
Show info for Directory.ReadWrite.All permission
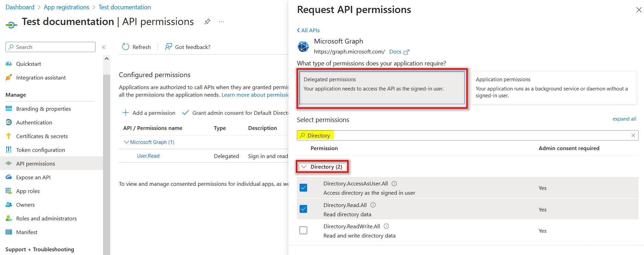386,226
